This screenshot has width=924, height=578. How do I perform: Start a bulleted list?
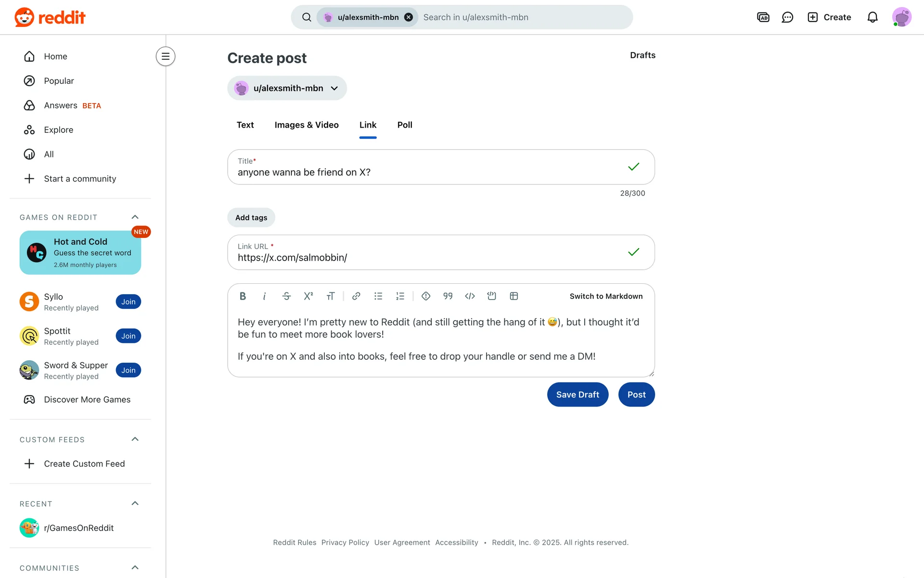(x=378, y=296)
